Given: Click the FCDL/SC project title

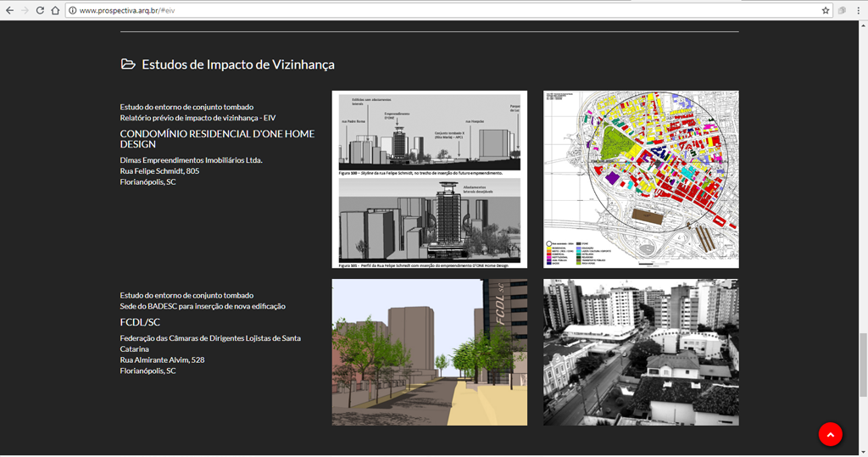Looking at the screenshot, I should tap(140, 322).
